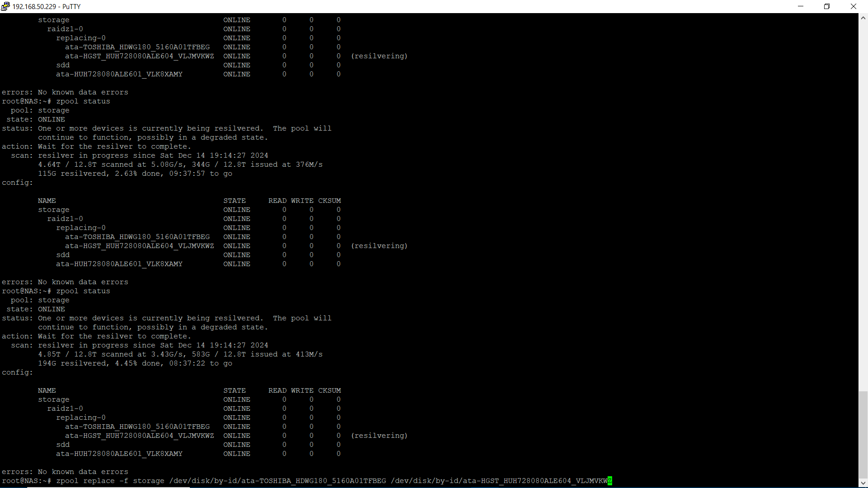Viewport: 868px width, 488px height.
Task: Click the scrollbar down arrow
Action: pyautogui.click(x=863, y=483)
